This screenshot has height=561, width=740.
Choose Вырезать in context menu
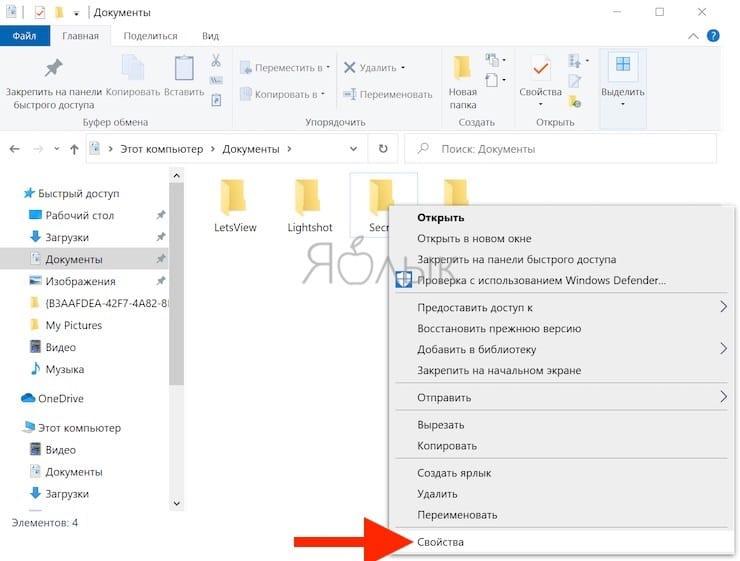564,425
